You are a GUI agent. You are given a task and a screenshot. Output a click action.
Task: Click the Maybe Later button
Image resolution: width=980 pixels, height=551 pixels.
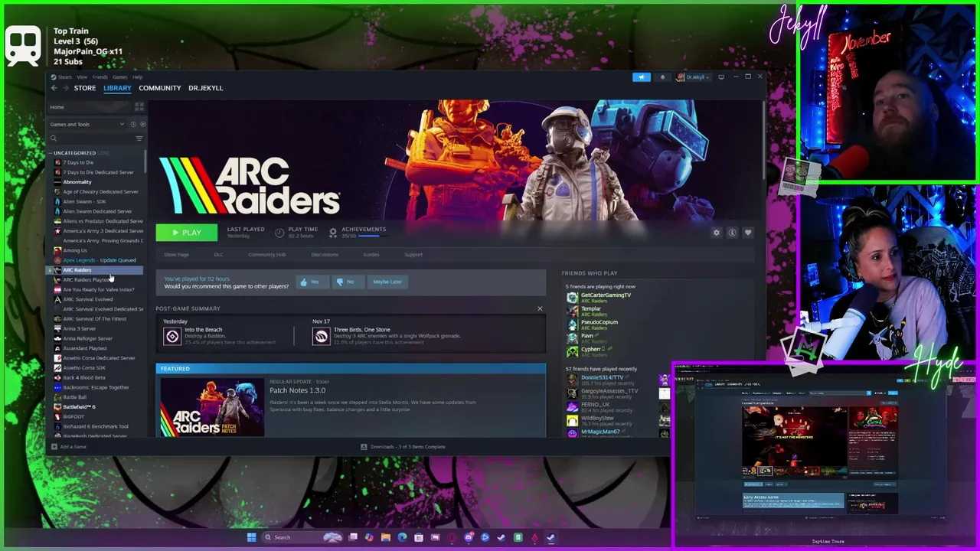387,282
